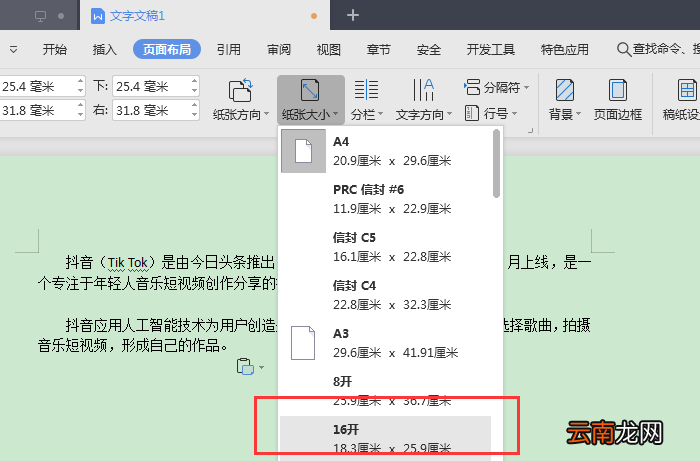This screenshot has height=461, width=700.
Task: Open the 行号 (line numbers) menu
Action: click(x=490, y=113)
